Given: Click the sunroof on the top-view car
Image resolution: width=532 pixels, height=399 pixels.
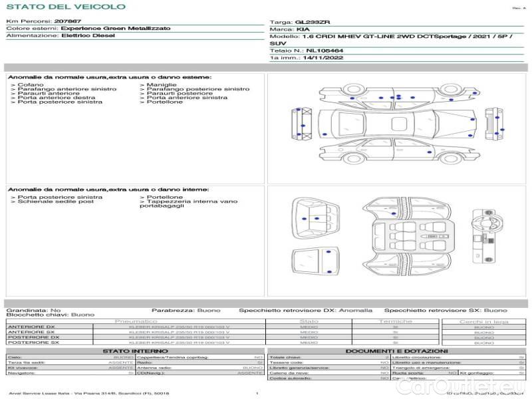Looking at the screenshot, I should [x=398, y=124].
